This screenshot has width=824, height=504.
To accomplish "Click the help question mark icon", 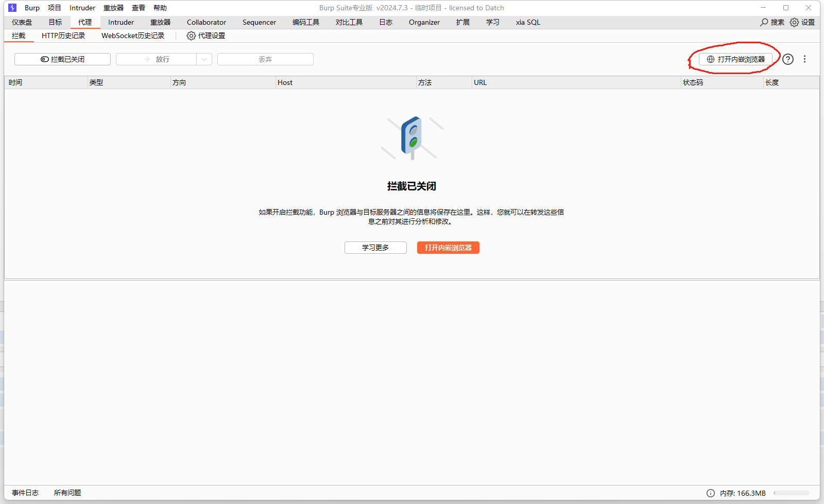I will click(788, 59).
